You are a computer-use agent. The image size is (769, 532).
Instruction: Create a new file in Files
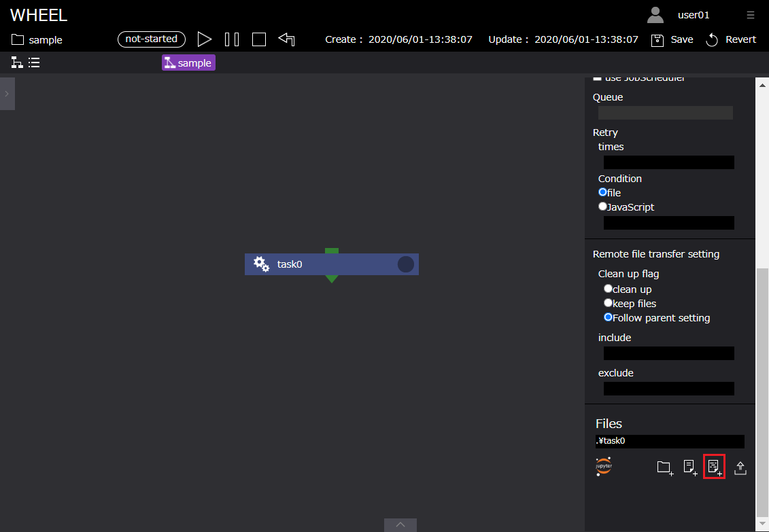coord(689,467)
